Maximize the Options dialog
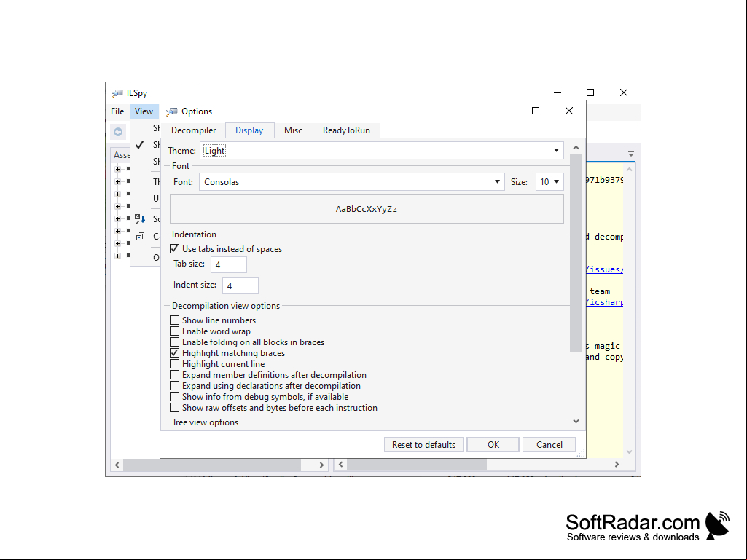The width and height of the screenshot is (747, 560). (x=536, y=111)
